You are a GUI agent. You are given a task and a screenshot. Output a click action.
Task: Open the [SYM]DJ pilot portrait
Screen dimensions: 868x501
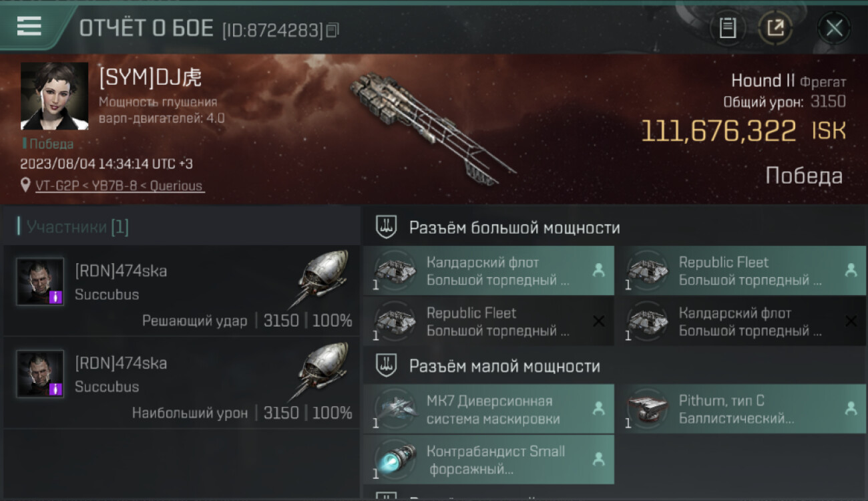[55, 96]
